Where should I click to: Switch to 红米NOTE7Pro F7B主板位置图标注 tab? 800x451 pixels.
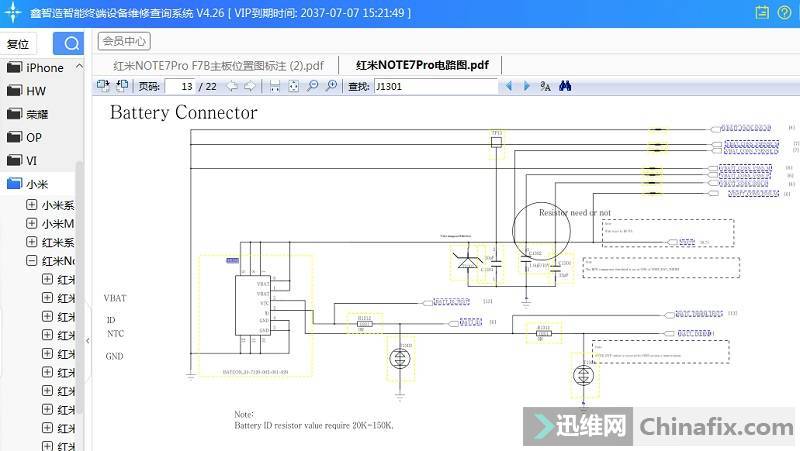point(218,65)
